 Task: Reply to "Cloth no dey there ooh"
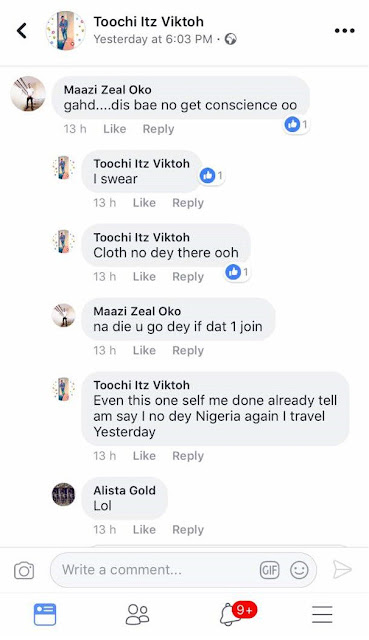click(188, 277)
